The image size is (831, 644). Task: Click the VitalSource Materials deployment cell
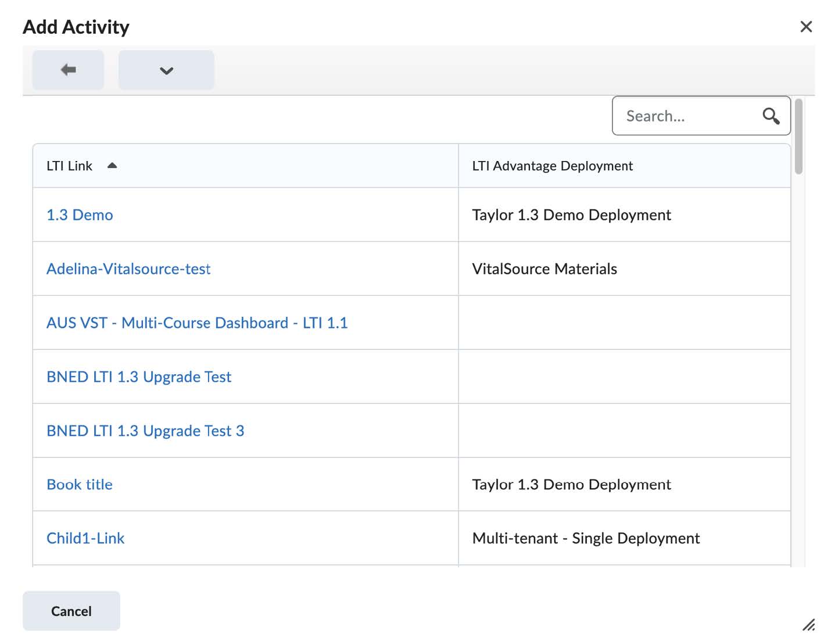pyautogui.click(x=545, y=269)
